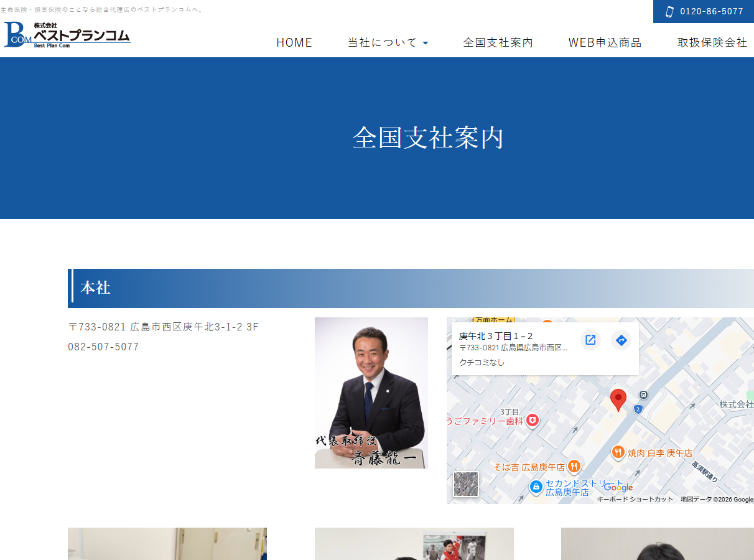The width and height of the screenshot is (754, 560).
Task: Open WEB申込商品 page
Action: 605,42
